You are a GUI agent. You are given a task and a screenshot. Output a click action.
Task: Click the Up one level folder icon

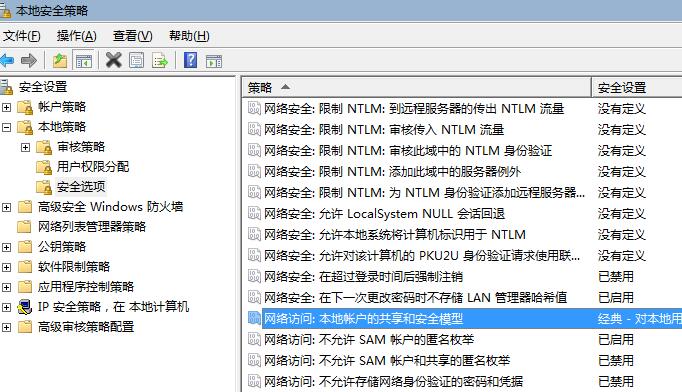(x=60, y=60)
